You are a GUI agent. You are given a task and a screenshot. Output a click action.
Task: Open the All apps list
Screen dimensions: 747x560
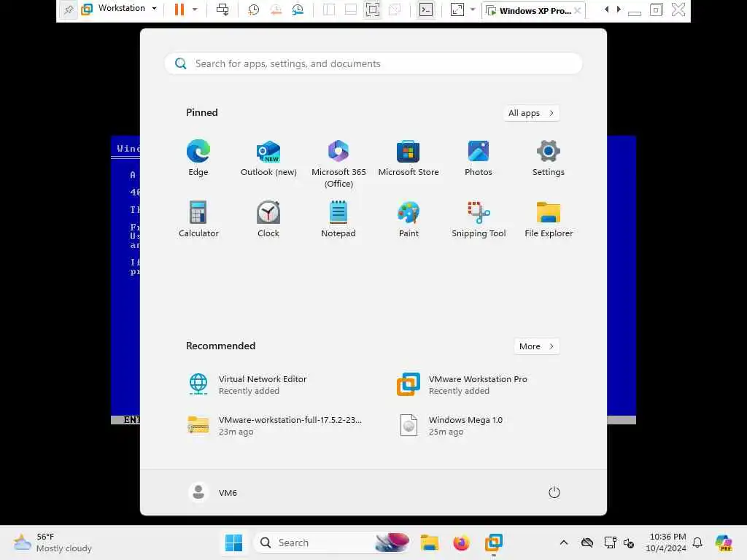coord(531,113)
